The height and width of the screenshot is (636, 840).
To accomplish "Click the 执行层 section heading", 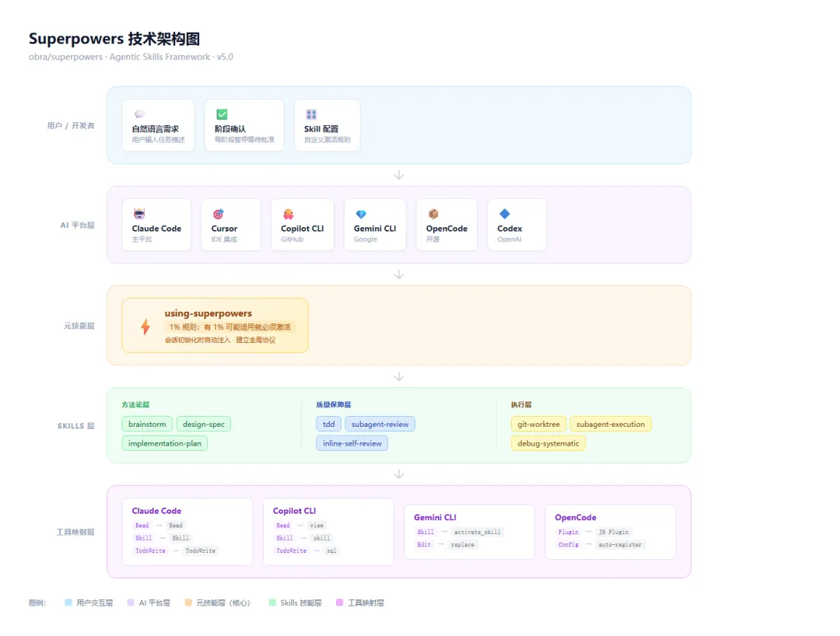I will coord(521,405).
